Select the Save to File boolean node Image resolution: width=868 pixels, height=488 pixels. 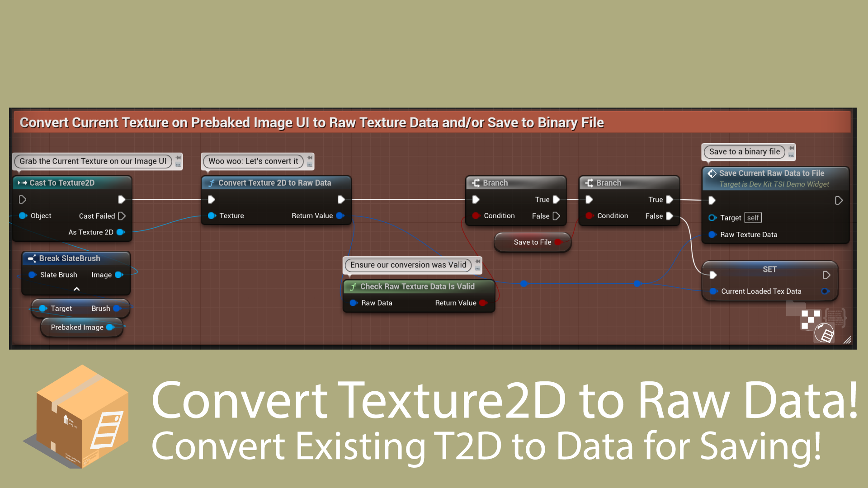(532, 242)
